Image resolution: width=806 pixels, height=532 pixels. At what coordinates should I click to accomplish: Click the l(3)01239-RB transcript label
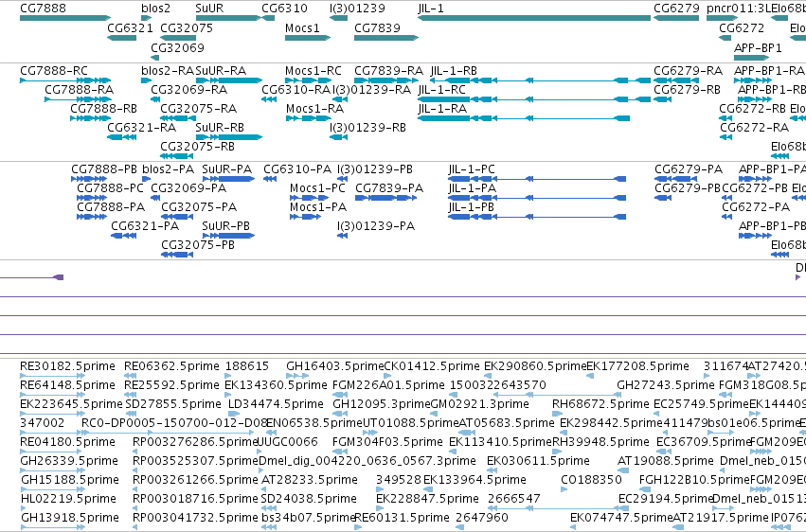click(x=367, y=128)
